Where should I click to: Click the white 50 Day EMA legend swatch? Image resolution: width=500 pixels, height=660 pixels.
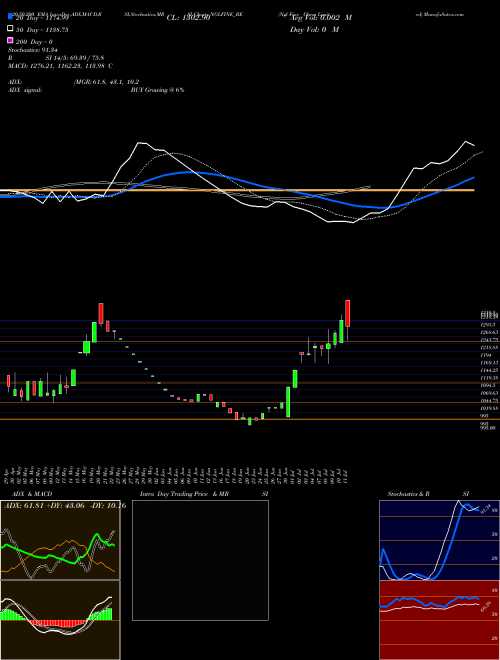(10, 29)
